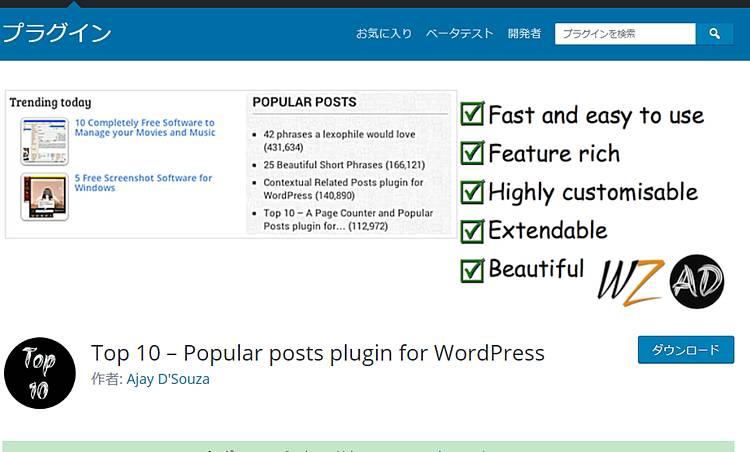Screen dimensions: 750x452
Task: Click the Top 10 plugin logo icon
Action: (x=40, y=373)
